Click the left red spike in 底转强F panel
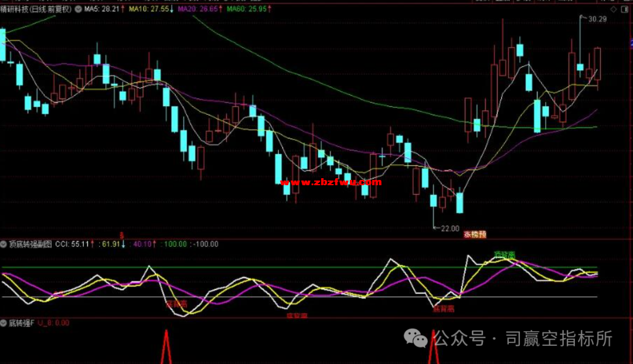Screen dimensions: 633x364 (166, 347)
